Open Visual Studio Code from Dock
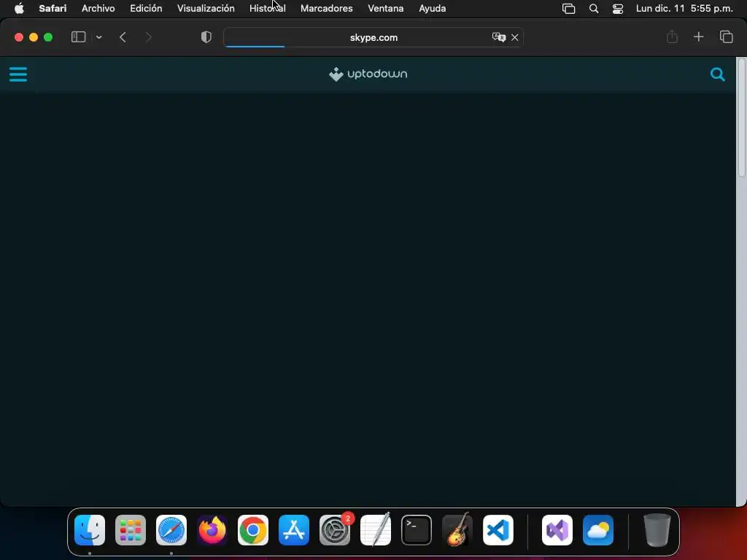This screenshot has width=747, height=560. click(498, 529)
